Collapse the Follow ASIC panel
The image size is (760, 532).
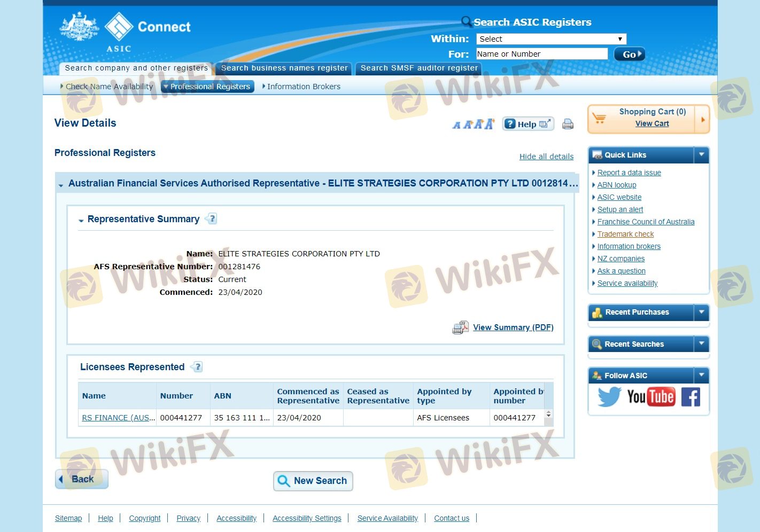pos(701,375)
